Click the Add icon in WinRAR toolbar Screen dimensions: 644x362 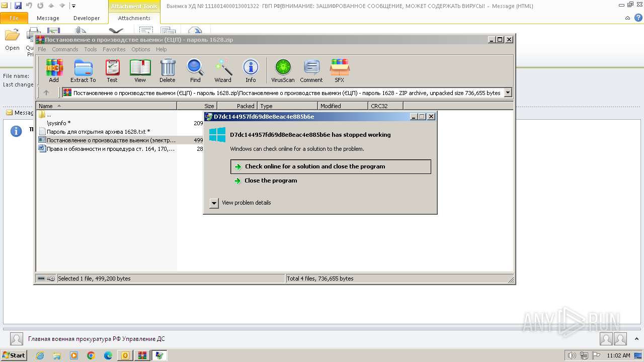pos(54,70)
